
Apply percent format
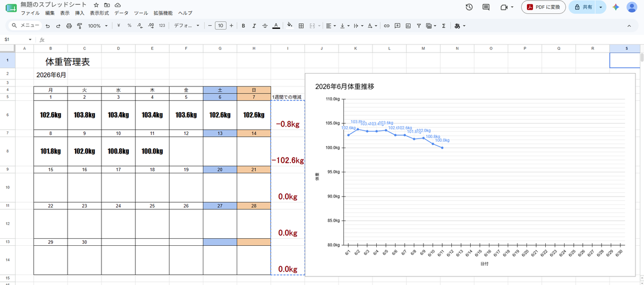pyautogui.click(x=129, y=25)
